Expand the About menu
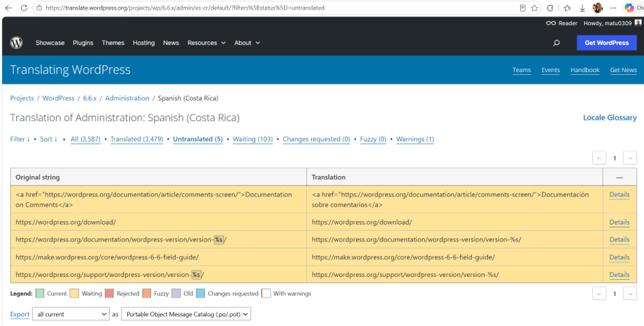This screenshot has width=644, height=326. click(x=247, y=43)
